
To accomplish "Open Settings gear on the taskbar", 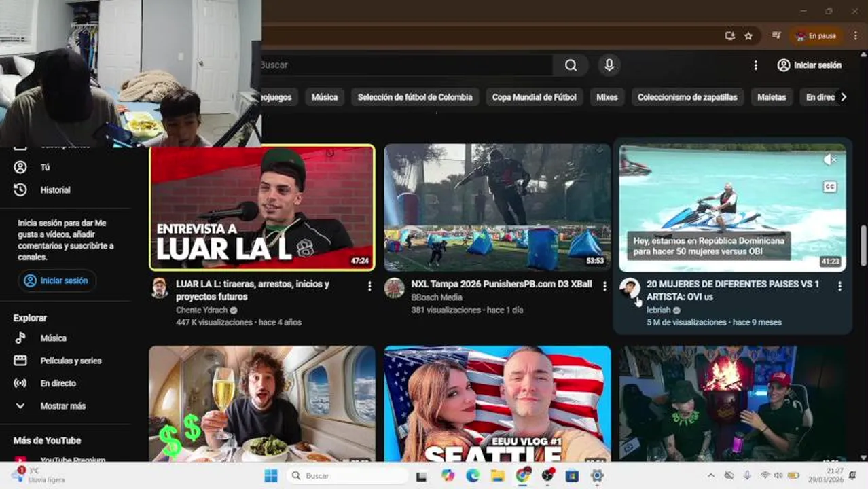I will [597, 475].
